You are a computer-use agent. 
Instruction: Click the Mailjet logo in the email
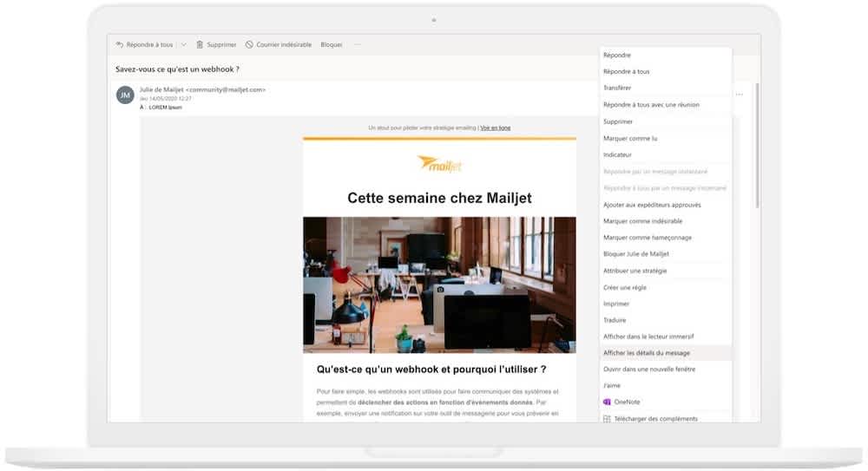tap(439, 164)
